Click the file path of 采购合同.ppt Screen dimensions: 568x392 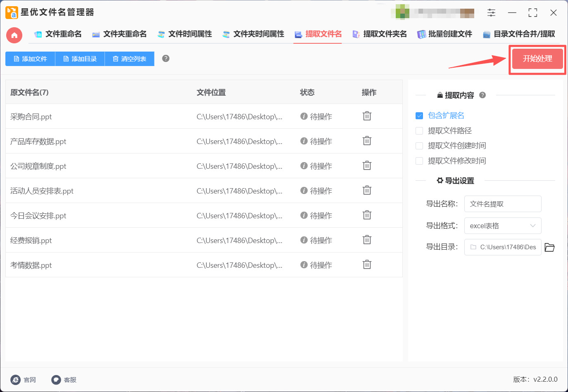tap(239, 117)
